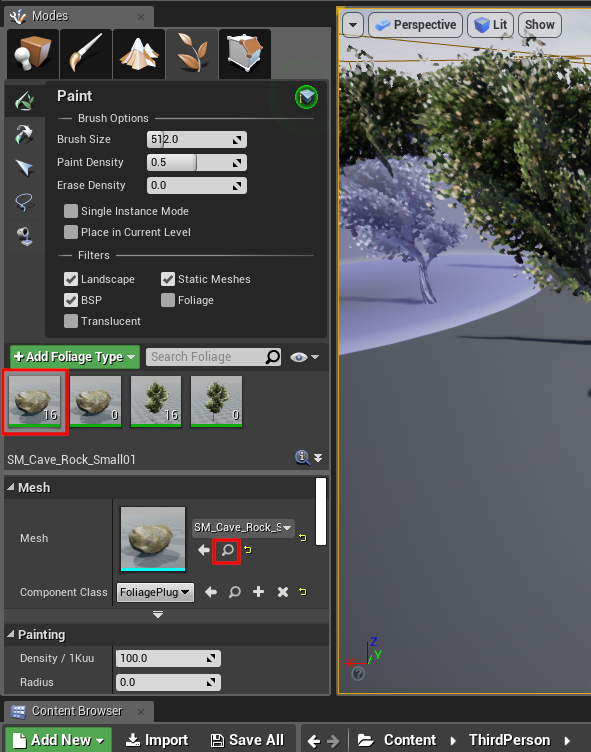Pick the Fill tool paint bucket icon
This screenshot has width=591, height=752.
pos(24,236)
